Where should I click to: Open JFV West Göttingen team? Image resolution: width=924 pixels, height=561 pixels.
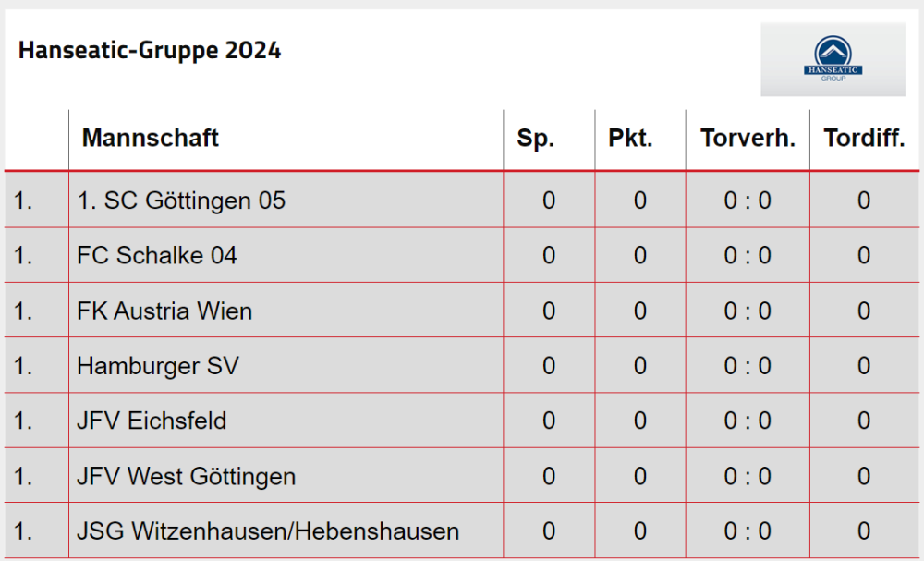tap(187, 476)
